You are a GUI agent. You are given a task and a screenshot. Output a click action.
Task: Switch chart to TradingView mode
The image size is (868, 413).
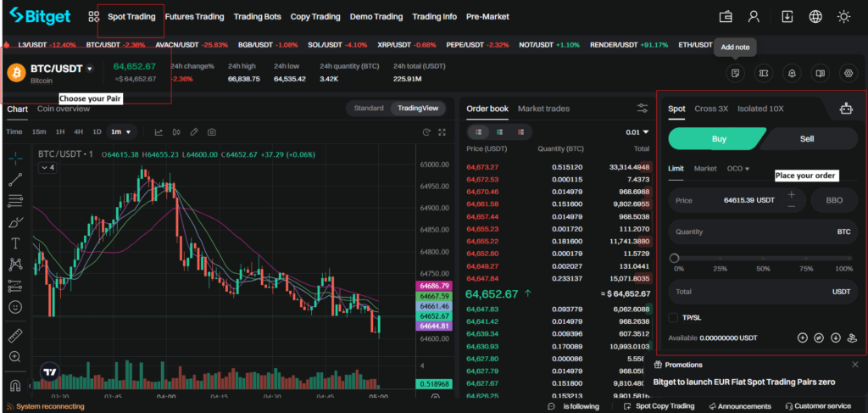(418, 108)
